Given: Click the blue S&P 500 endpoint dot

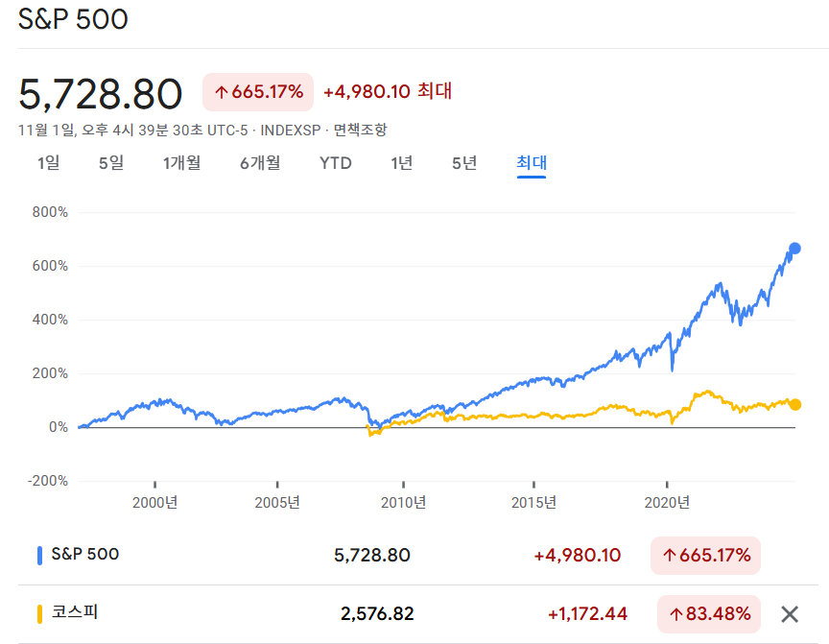Looking at the screenshot, I should [794, 249].
